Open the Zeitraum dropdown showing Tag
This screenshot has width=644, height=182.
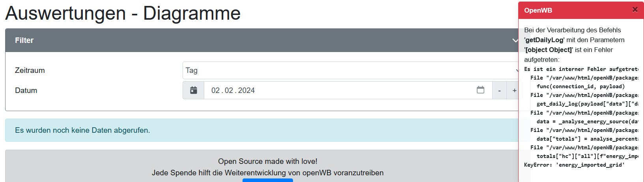coord(350,71)
